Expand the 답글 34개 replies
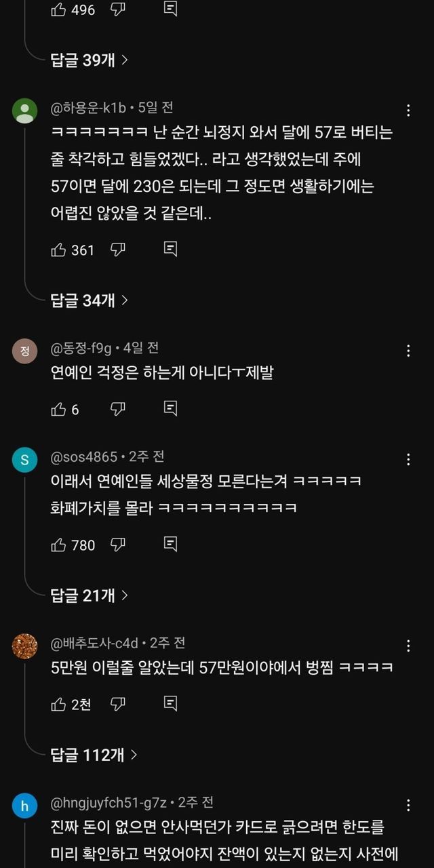Viewport: 434px width, 868px height. click(90, 300)
